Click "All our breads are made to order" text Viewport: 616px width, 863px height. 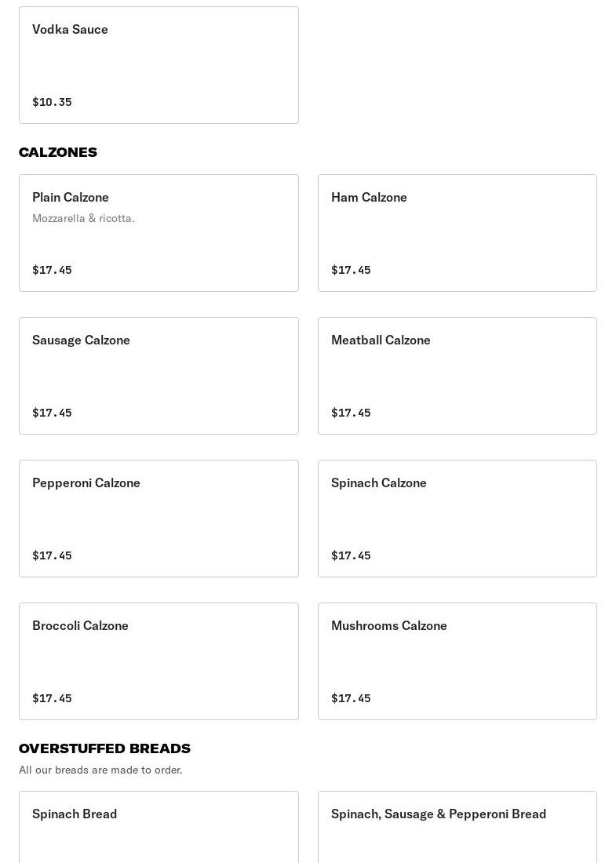click(x=100, y=770)
